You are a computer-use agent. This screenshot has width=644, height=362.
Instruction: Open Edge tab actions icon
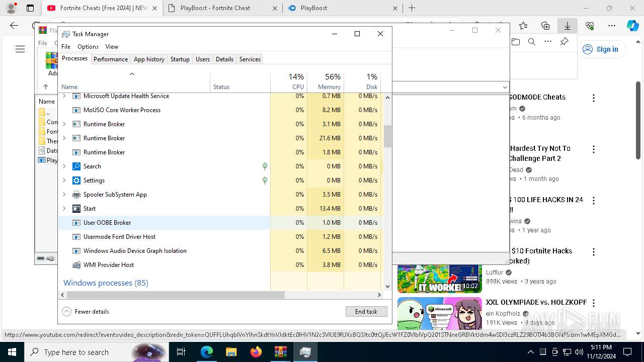tap(30, 8)
